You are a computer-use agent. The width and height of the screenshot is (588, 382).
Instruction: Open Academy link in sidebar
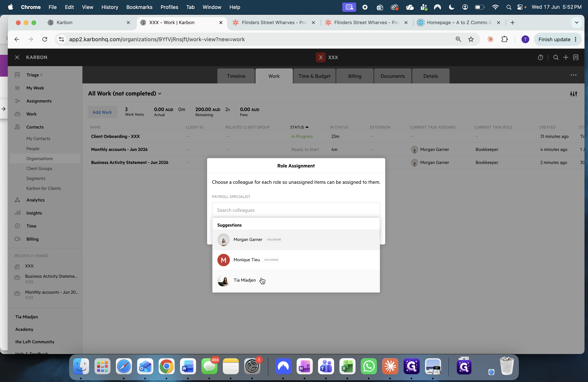coord(24,329)
